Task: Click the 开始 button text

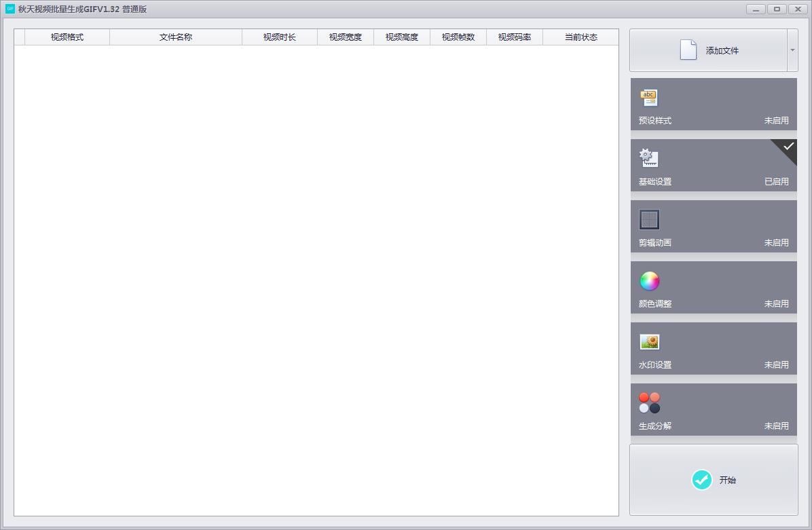Action: [728, 480]
